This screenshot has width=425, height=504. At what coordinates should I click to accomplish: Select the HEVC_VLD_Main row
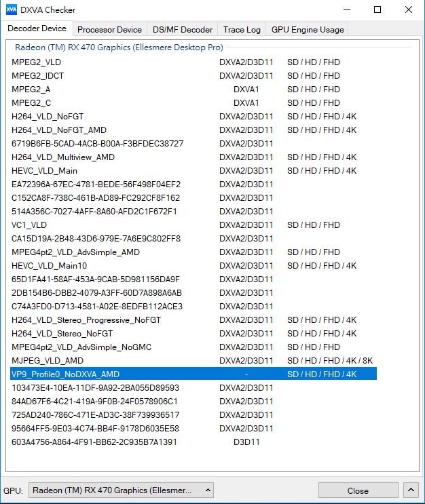193,171
